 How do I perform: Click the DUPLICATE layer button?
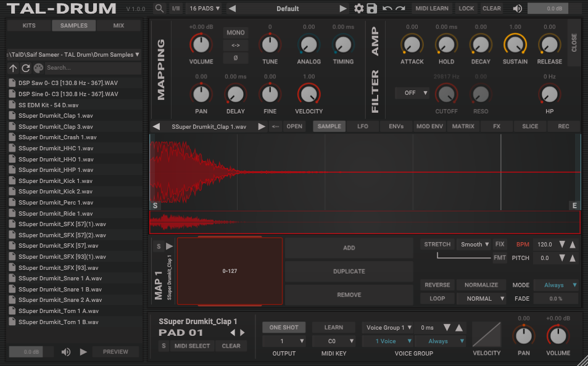click(x=349, y=271)
